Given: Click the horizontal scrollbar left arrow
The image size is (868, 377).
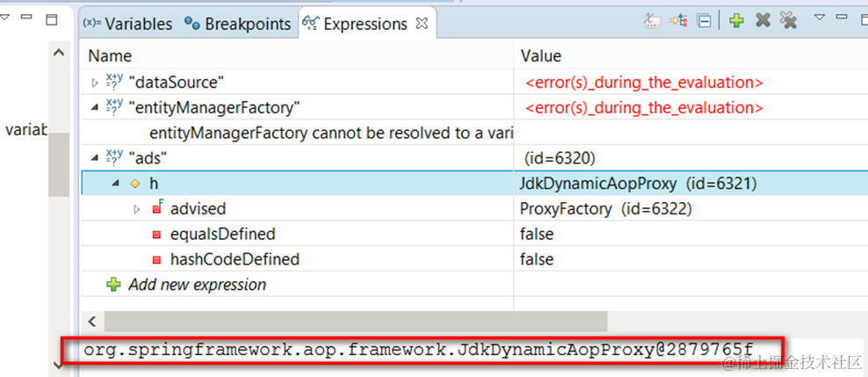Looking at the screenshot, I should click(92, 321).
